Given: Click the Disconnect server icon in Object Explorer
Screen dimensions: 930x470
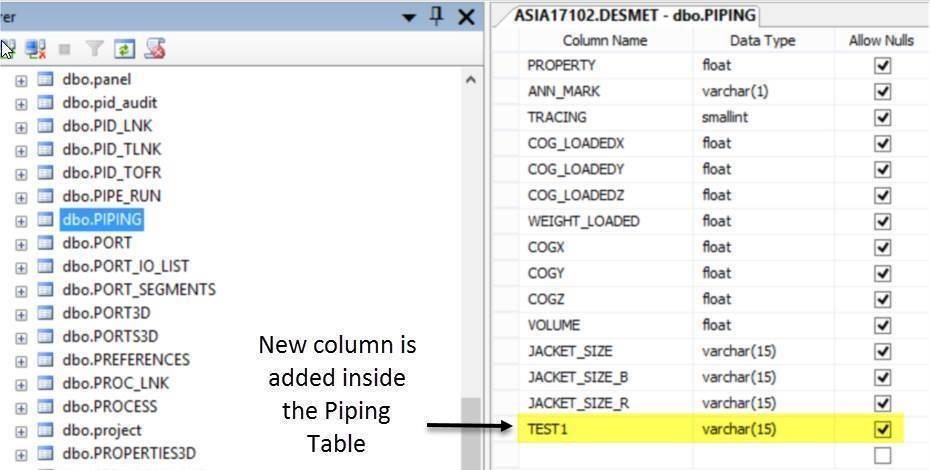Looking at the screenshot, I should (x=36, y=49).
